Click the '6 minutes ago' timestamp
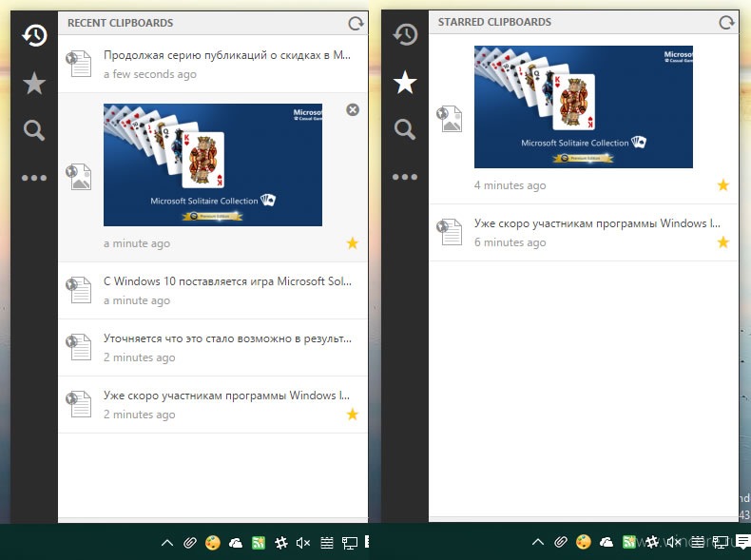Image resolution: width=751 pixels, height=560 pixels. (x=510, y=242)
